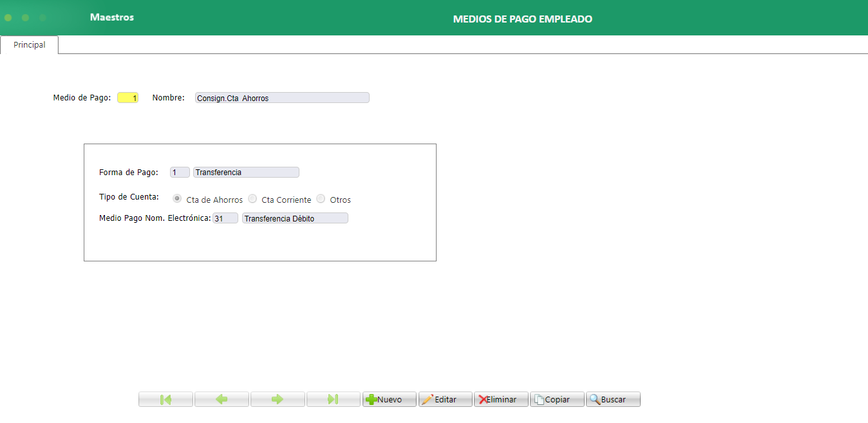Select the Otros radio button
This screenshot has height=423, width=868.
[x=321, y=199]
